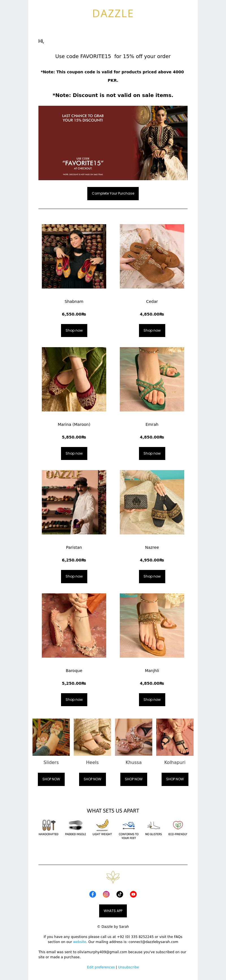Image resolution: width=226 pixels, height=980 pixels.
Task: Click the Light Weight feather icon
Action: coord(102,825)
